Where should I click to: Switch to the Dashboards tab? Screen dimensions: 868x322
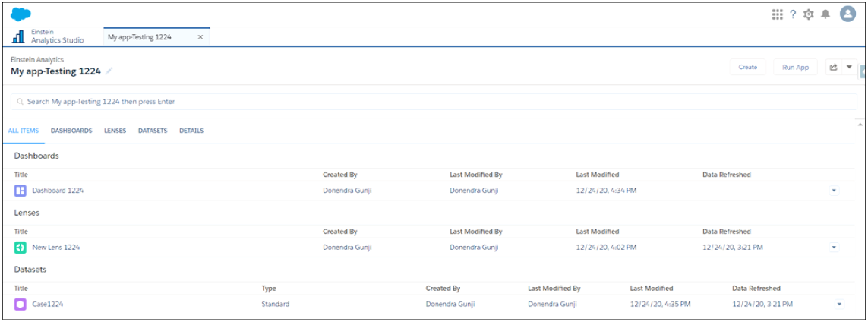71,131
